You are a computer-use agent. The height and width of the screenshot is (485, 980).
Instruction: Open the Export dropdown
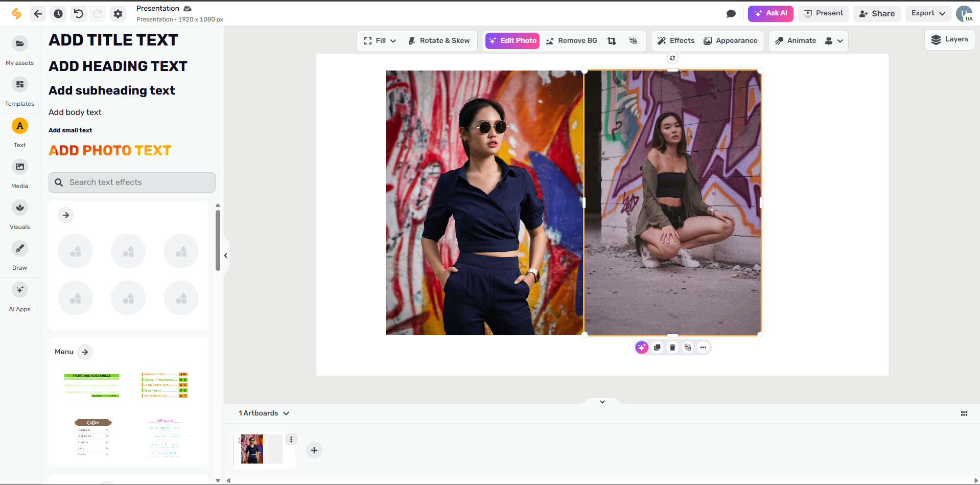coord(927,13)
